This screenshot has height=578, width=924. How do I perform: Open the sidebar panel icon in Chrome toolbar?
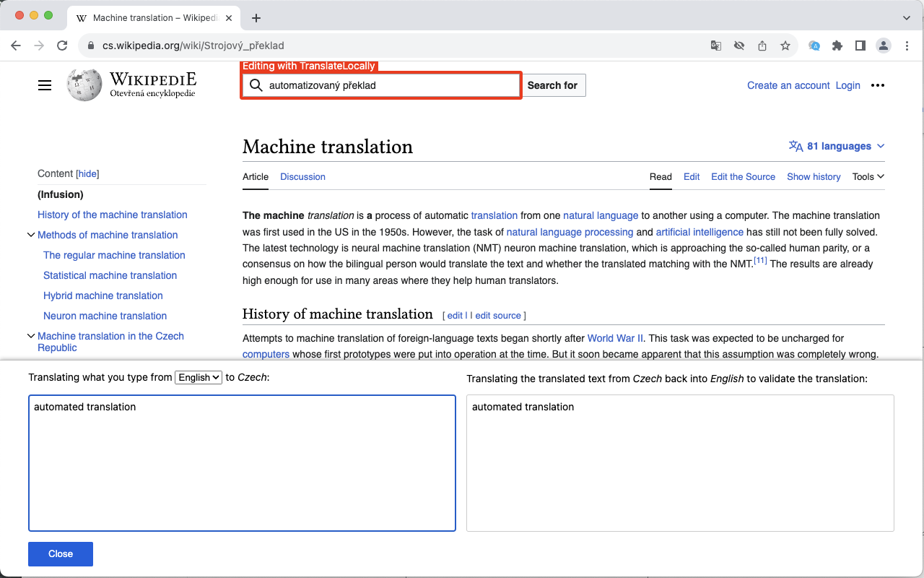(x=860, y=45)
